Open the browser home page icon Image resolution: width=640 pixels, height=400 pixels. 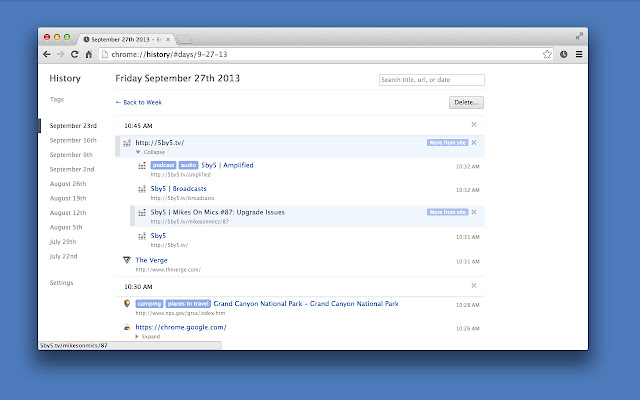(89, 54)
